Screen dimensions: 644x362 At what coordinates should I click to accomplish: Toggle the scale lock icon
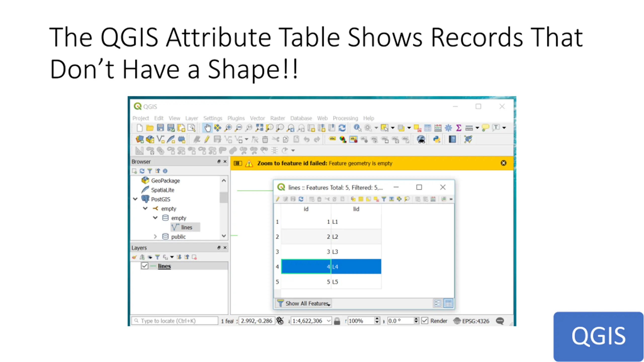(x=337, y=321)
